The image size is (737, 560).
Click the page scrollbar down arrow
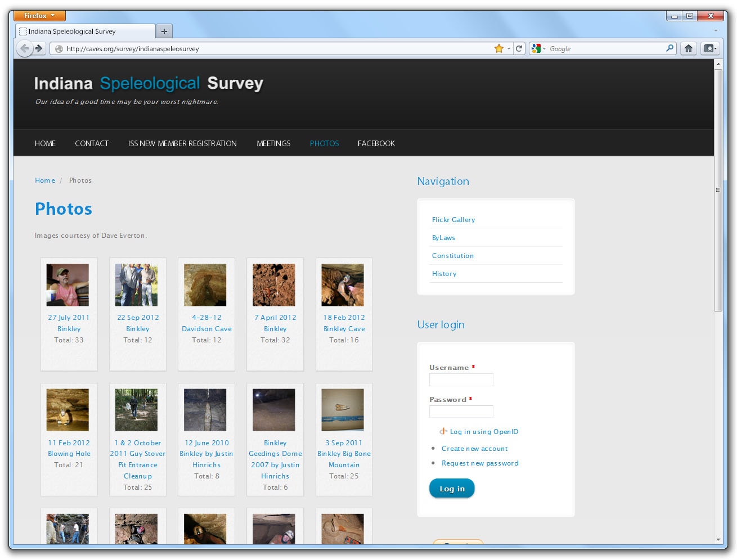[x=718, y=539]
